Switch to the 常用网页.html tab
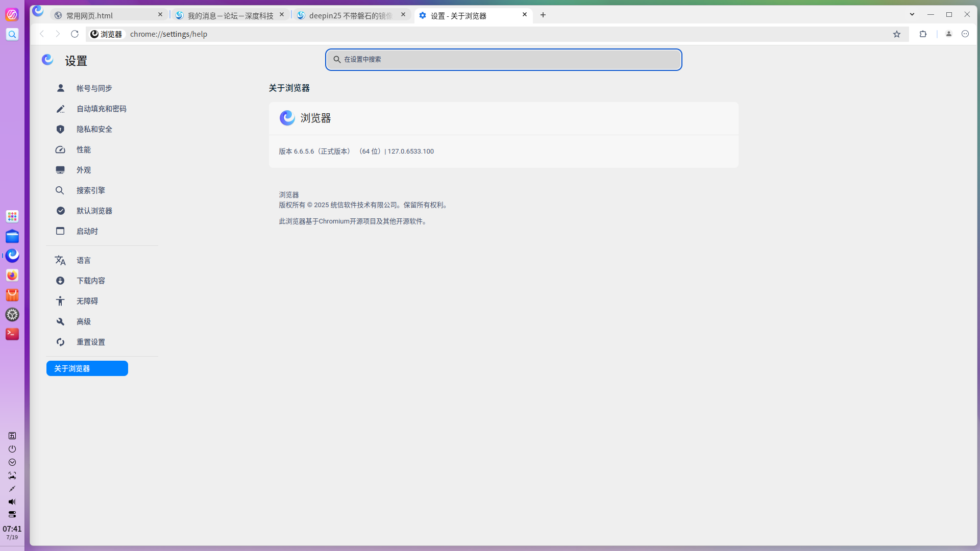This screenshot has height=551, width=980. [108, 15]
